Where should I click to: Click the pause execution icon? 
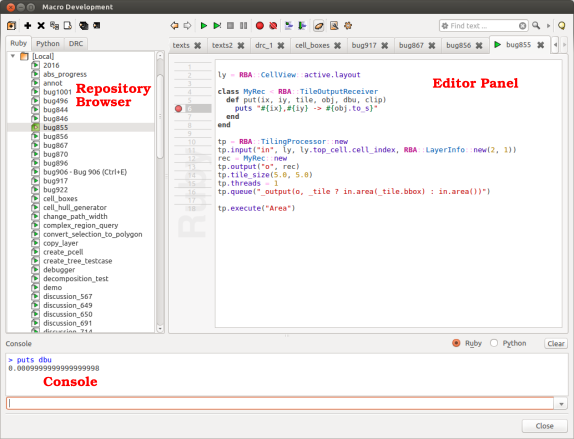[x=243, y=26]
